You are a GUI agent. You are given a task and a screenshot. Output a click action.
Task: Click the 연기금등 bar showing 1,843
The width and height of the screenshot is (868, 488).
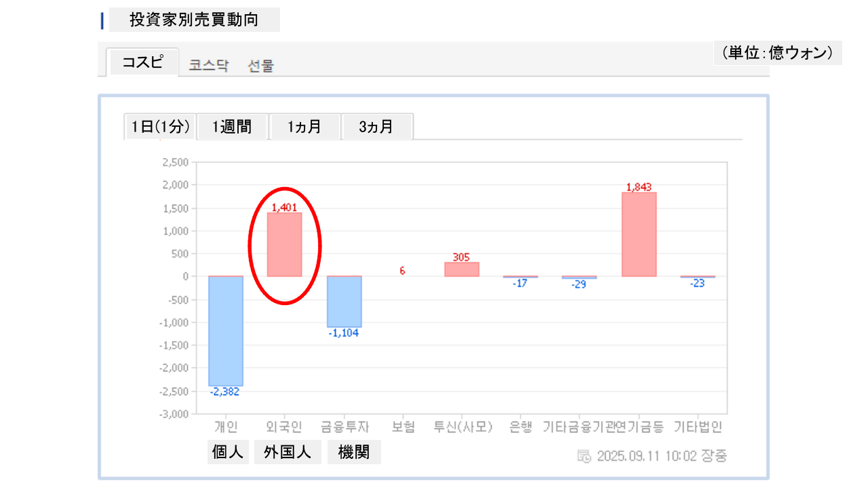(639, 235)
